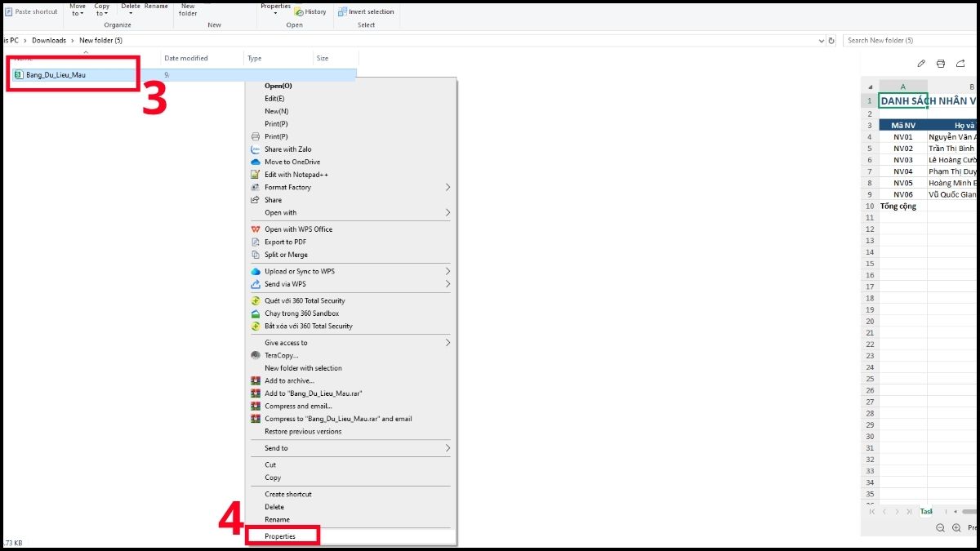980x551 pixels.
Task: Refresh the folder view in address bar
Action: [x=832, y=40]
